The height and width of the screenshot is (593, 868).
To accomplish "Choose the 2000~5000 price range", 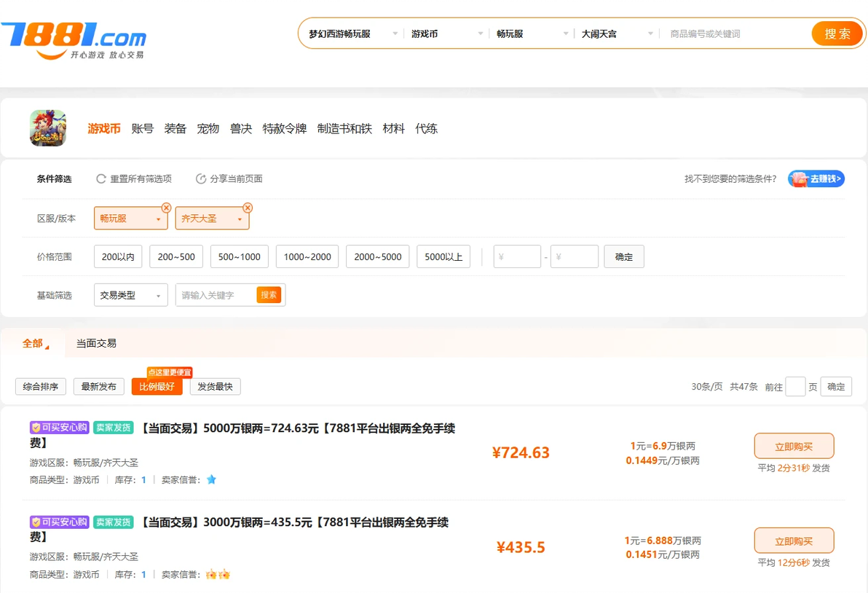I will click(377, 256).
